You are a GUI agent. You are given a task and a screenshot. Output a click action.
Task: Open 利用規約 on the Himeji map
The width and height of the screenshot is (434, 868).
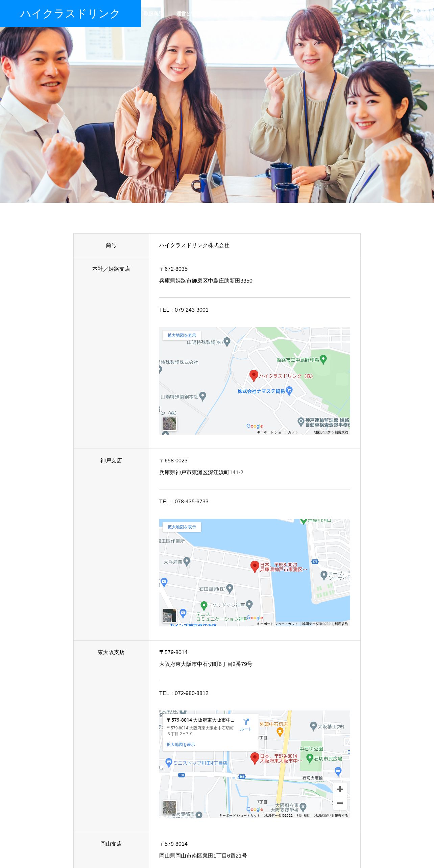(x=341, y=432)
